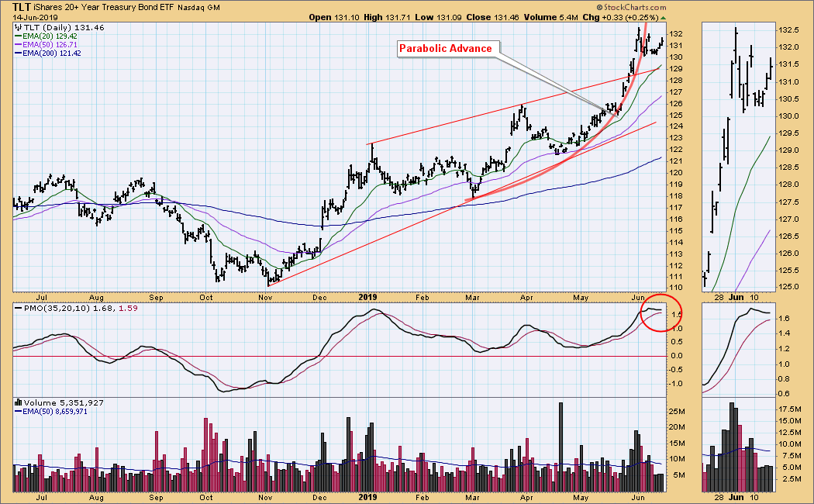
Task: Click the red '1.59' PMO signal value
Action: (x=128, y=309)
